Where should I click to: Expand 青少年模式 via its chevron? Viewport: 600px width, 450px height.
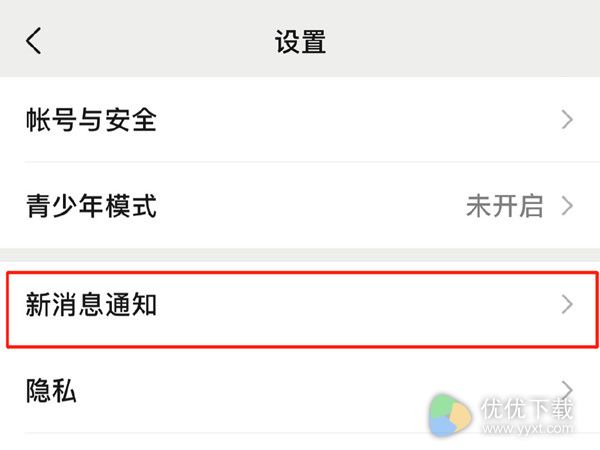click(567, 206)
